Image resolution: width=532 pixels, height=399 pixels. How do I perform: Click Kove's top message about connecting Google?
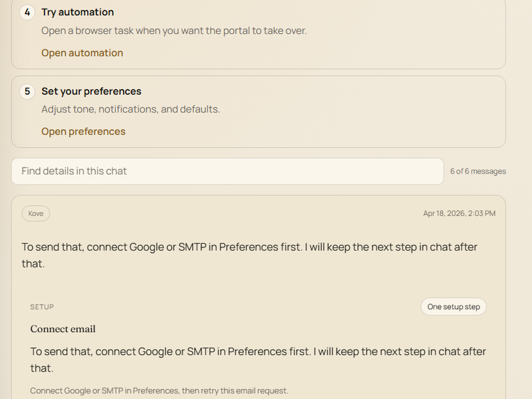click(x=249, y=255)
